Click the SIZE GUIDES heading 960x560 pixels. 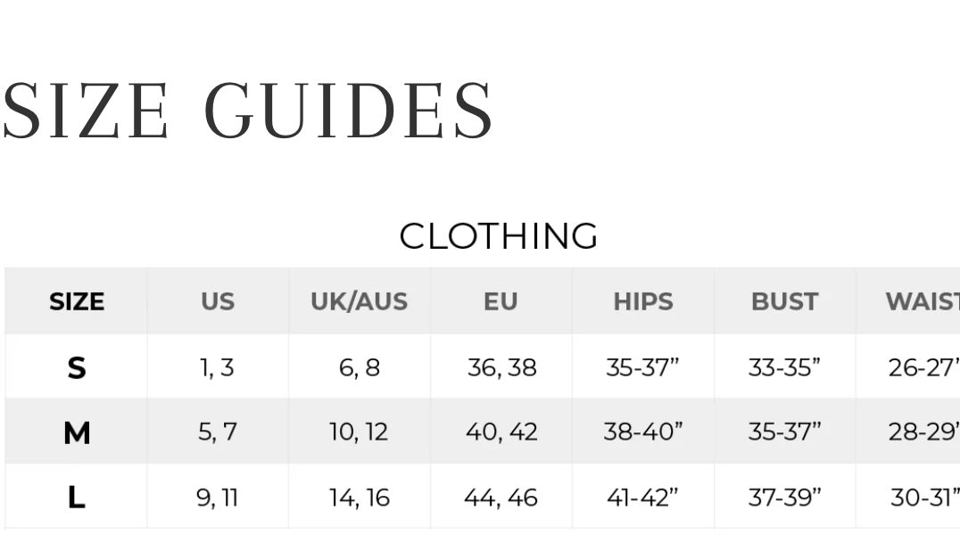[248, 111]
